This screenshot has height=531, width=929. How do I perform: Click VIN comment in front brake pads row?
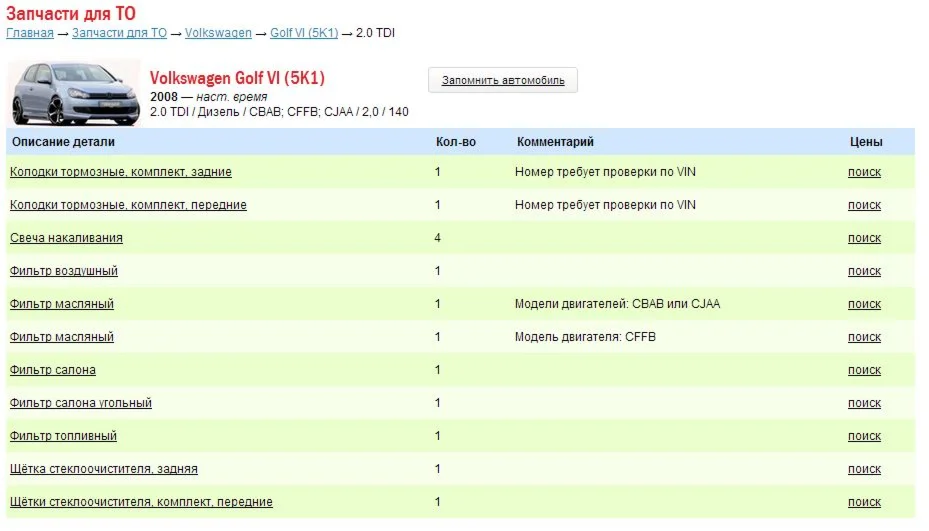[605, 205]
